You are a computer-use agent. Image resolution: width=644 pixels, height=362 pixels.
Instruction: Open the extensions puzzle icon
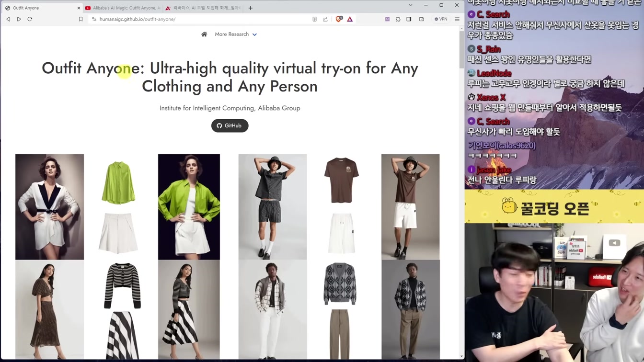(x=398, y=19)
